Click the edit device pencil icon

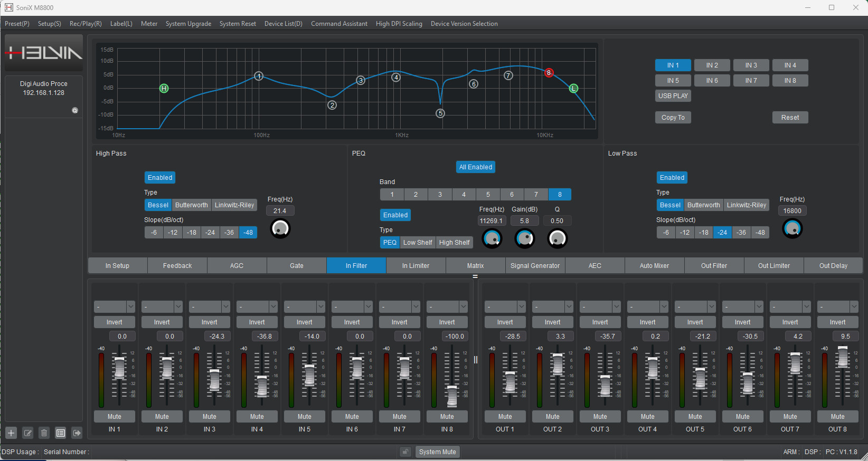coord(28,433)
